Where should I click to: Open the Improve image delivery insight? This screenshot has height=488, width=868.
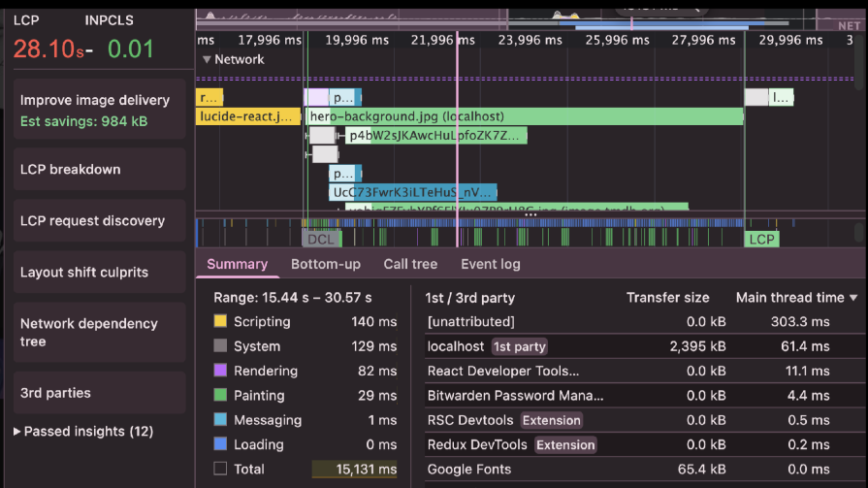[x=94, y=110]
